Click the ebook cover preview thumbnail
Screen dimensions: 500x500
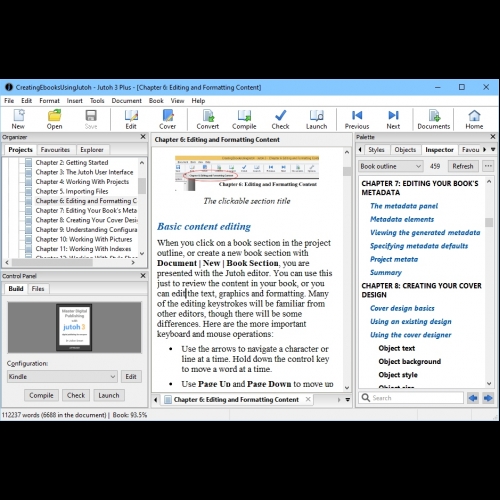tap(74, 327)
